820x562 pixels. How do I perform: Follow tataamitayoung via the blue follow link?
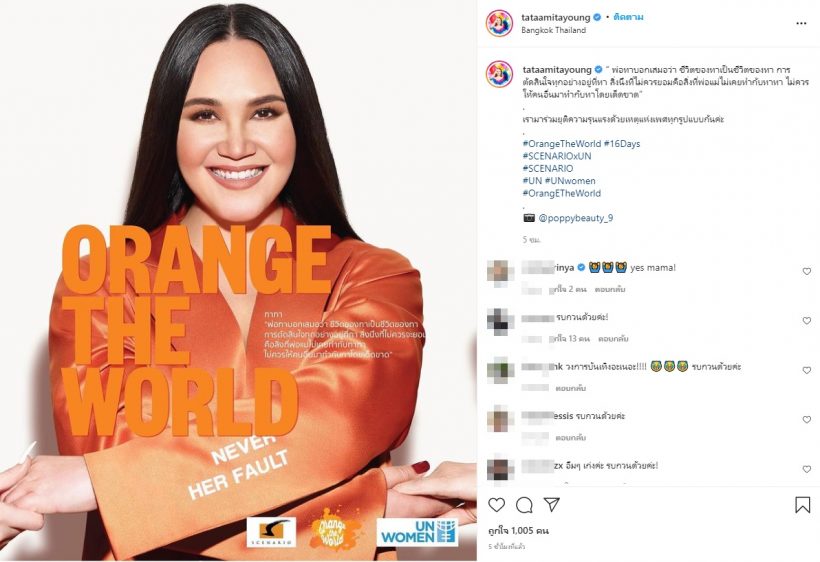pyautogui.click(x=628, y=17)
